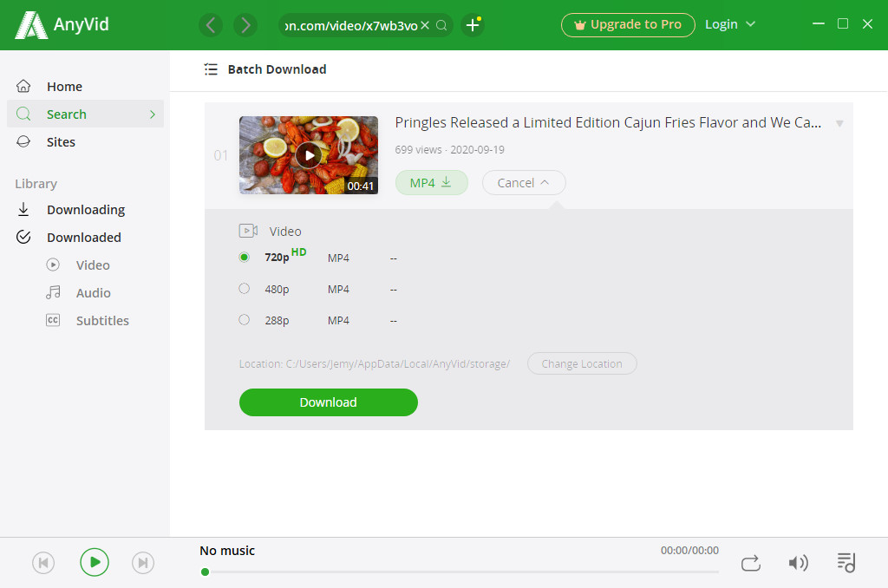
Task: Play the video thumbnail preview
Action: click(x=309, y=155)
